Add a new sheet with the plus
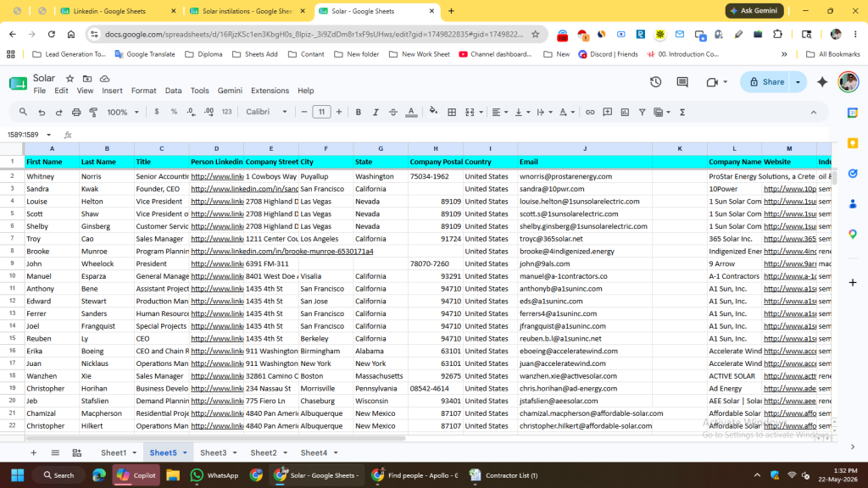This screenshot has width=868, height=488. coord(33,452)
